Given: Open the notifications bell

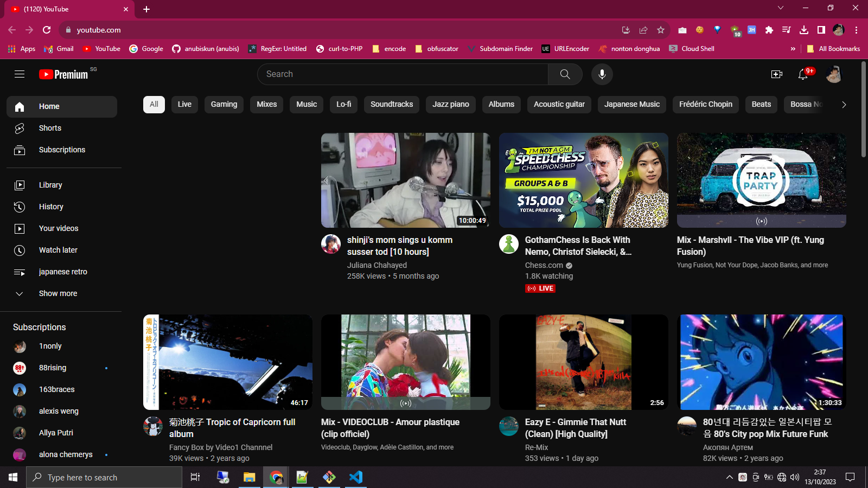Looking at the screenshot, I should click(x=803, y=74).
